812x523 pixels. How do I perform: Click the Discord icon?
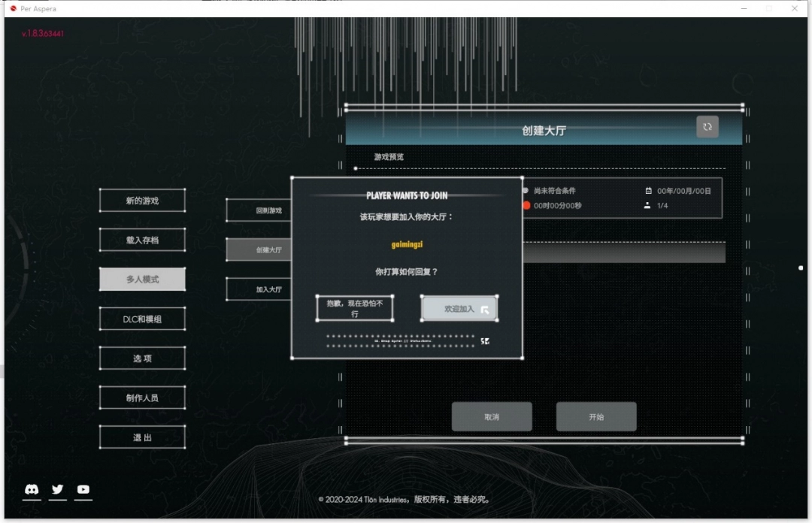click(x=32, y=489)
